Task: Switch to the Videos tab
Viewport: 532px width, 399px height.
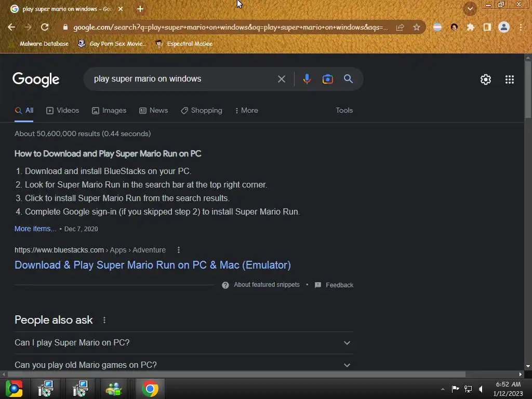Action: [x=63, y=111]
